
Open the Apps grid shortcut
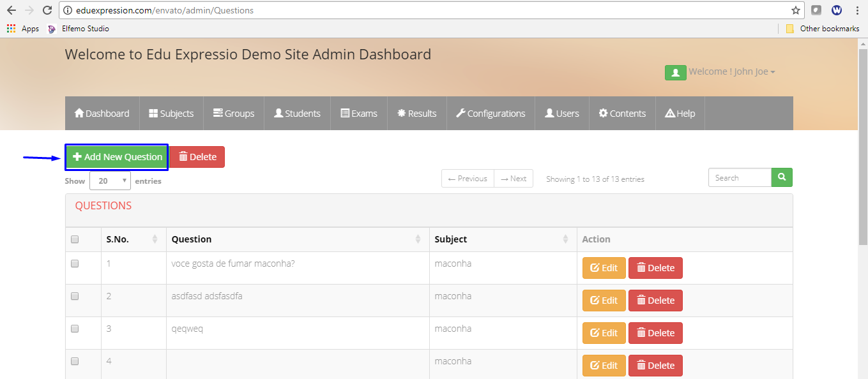pyautogui.click(x=23, y=29)
